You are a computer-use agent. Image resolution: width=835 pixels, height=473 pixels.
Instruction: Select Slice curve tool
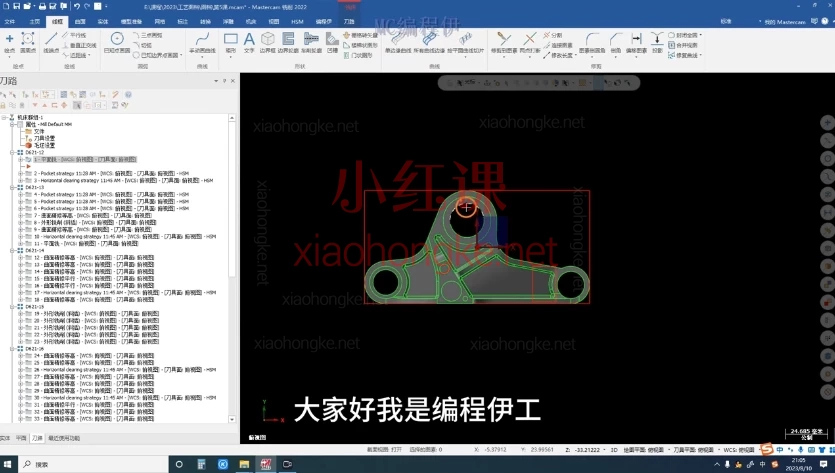click(x=465, y=43)
